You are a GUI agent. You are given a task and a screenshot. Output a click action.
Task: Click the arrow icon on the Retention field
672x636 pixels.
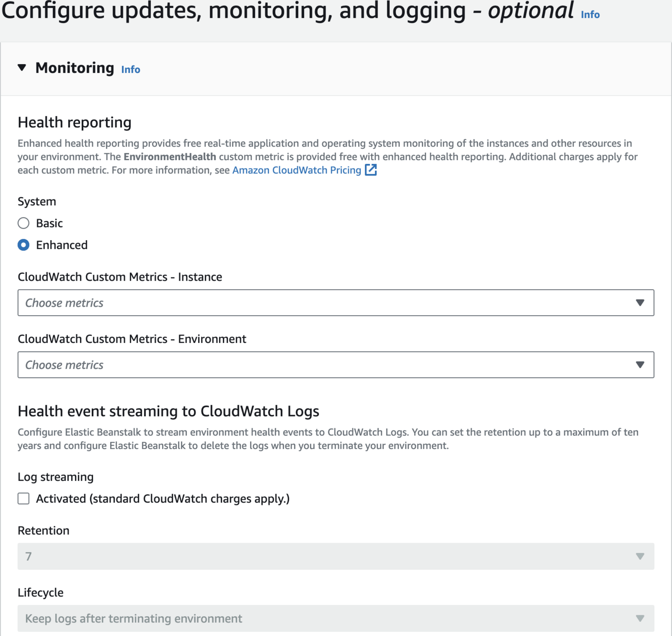(x=640, y=556)
